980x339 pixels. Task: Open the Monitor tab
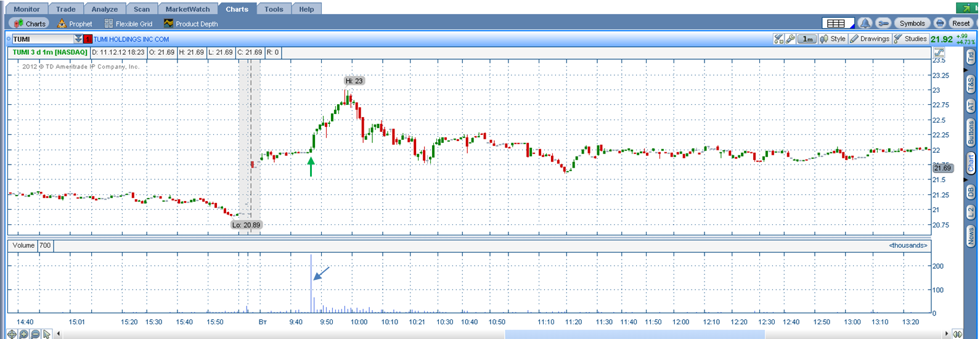27,9
